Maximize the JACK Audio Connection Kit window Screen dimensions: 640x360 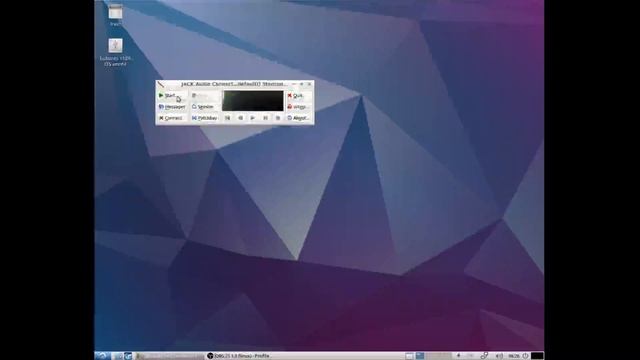[302, 84]
